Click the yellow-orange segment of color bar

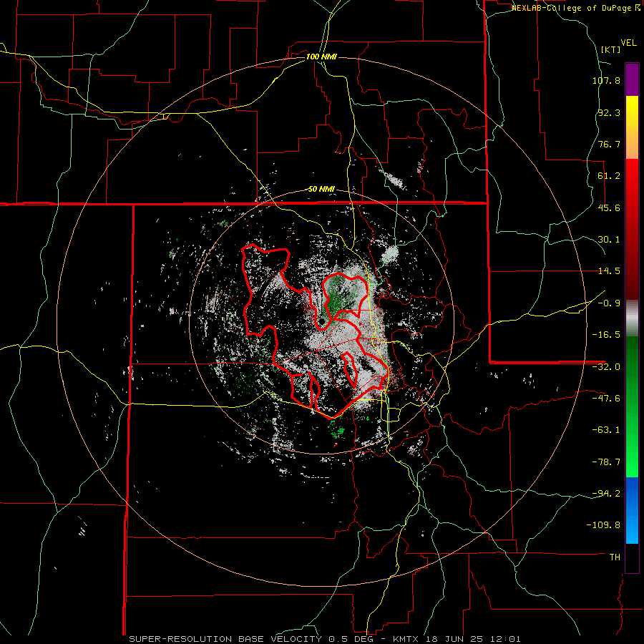click(632, 127)
